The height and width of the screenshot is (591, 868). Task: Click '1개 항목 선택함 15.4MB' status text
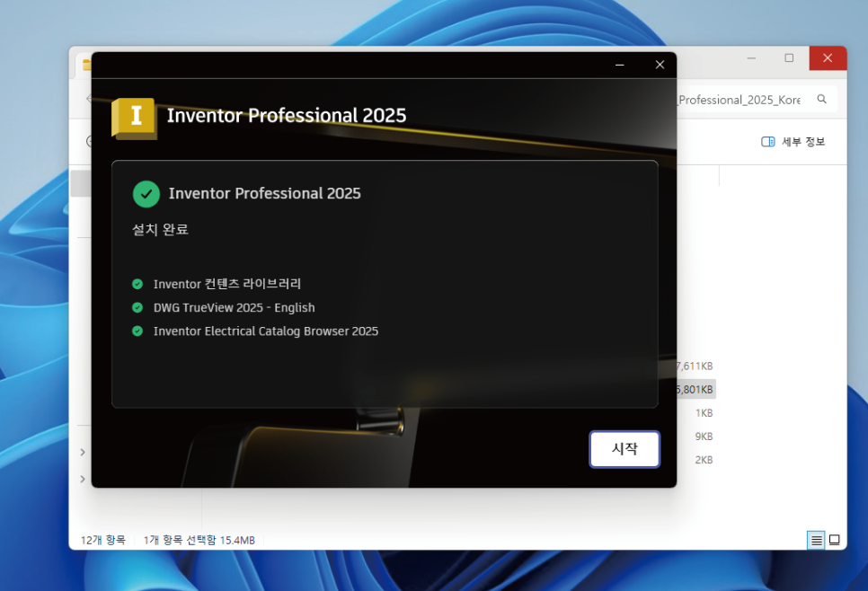point(199,540)
